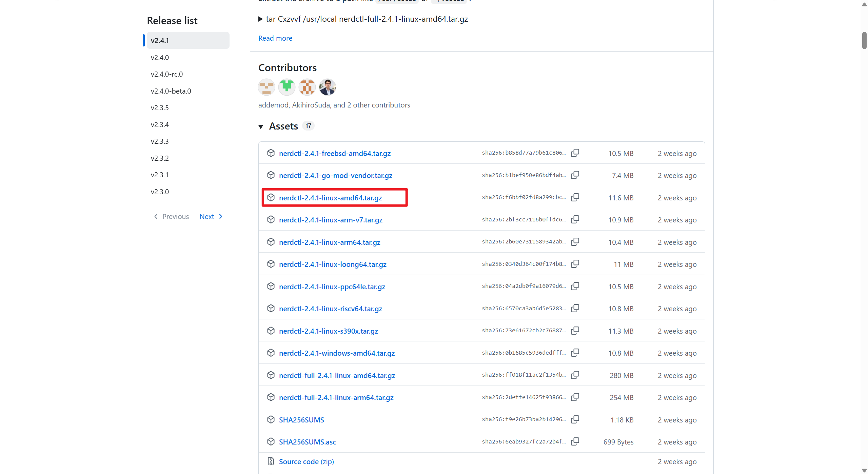Download nerdctl-full-2.4.1-linux-amd64.tar.gz
Viewport: 868px width, 474px height.
pyautogui.click(x=337, y=375)
